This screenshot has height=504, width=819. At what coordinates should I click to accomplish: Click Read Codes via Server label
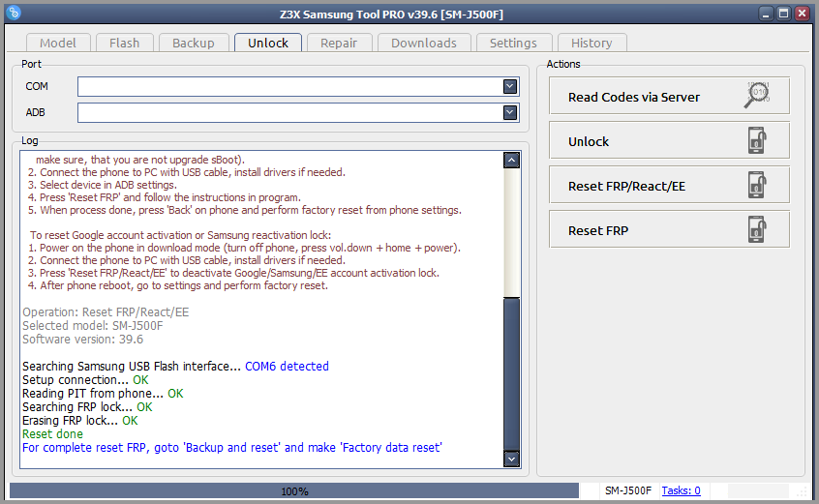[x=633, y=97]
